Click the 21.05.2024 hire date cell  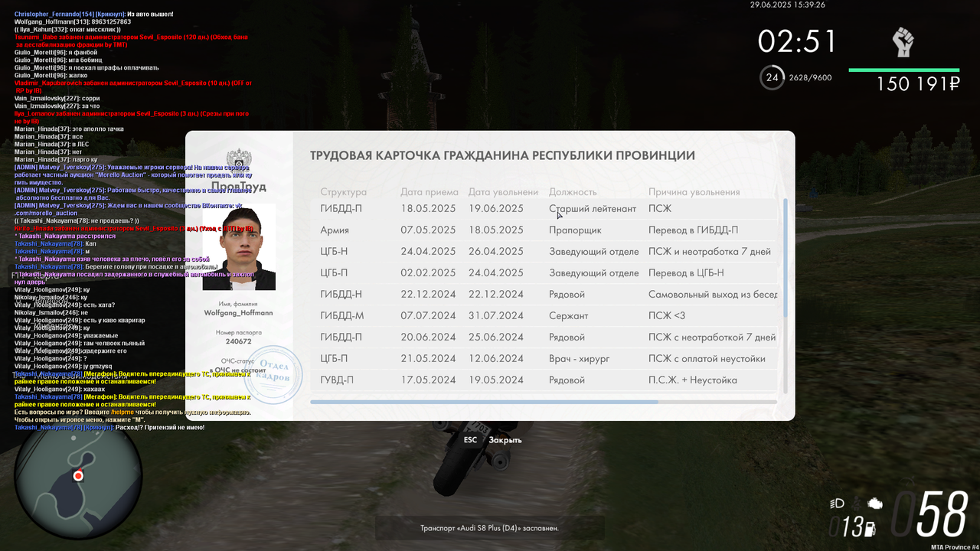(428, 358)
